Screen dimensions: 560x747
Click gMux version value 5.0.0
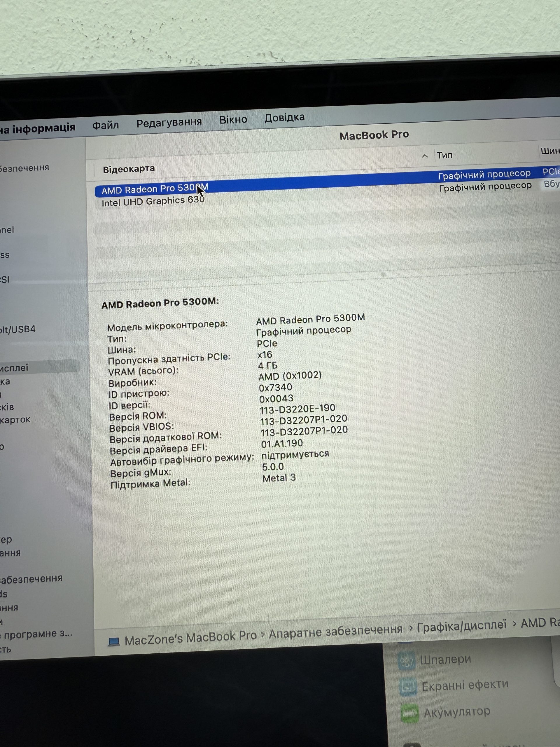pos(273,467)
